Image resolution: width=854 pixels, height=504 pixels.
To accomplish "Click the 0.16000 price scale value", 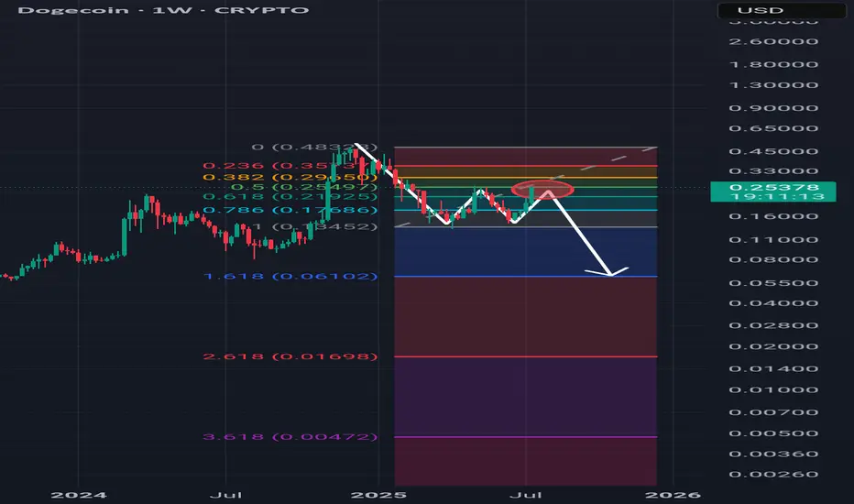I will (773, 216).
